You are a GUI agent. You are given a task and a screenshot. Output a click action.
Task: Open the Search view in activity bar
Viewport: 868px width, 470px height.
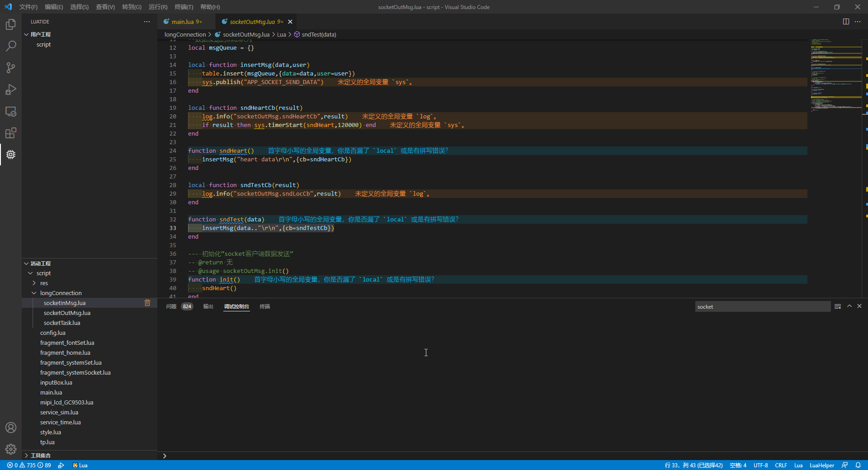[x=11, y=46]
